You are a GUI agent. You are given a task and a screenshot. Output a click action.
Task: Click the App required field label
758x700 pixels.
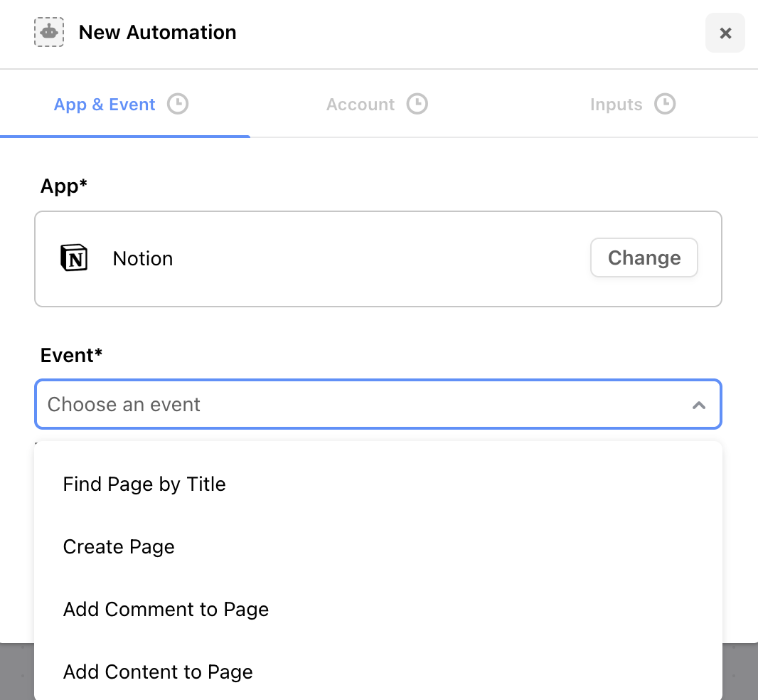click(x=63, y=186)
